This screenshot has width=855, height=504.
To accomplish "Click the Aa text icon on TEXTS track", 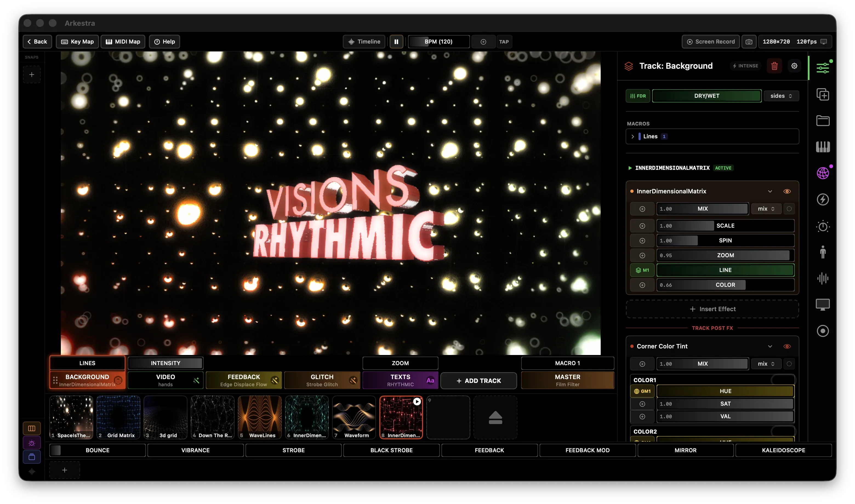I will coord(430,381).
